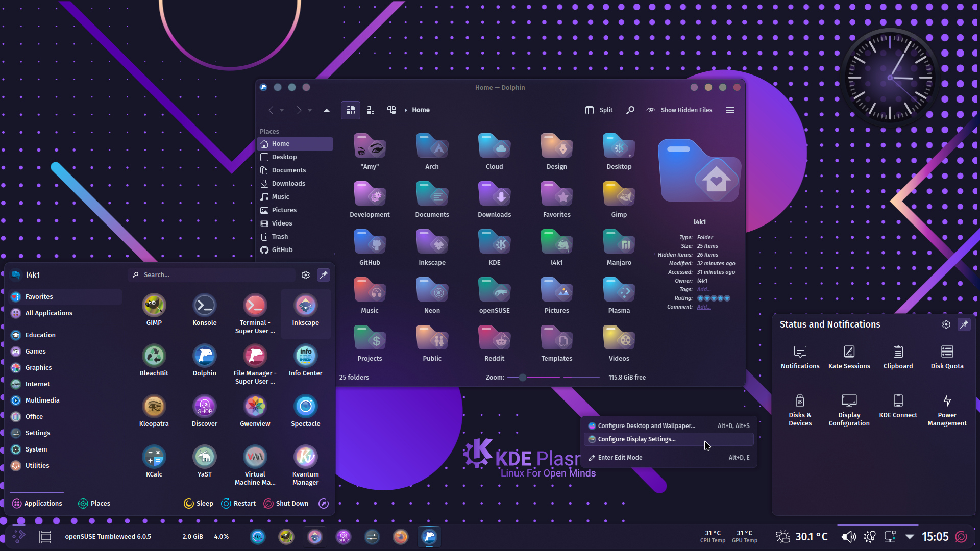980x551 pixels.
Task: Open Clipboard in the system tray popup
Action: [898, 357]
